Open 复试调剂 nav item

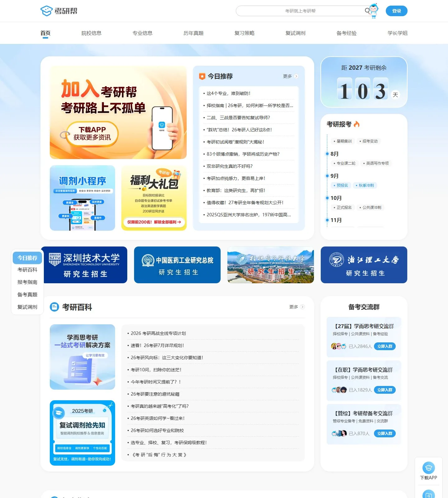[296, 33]
